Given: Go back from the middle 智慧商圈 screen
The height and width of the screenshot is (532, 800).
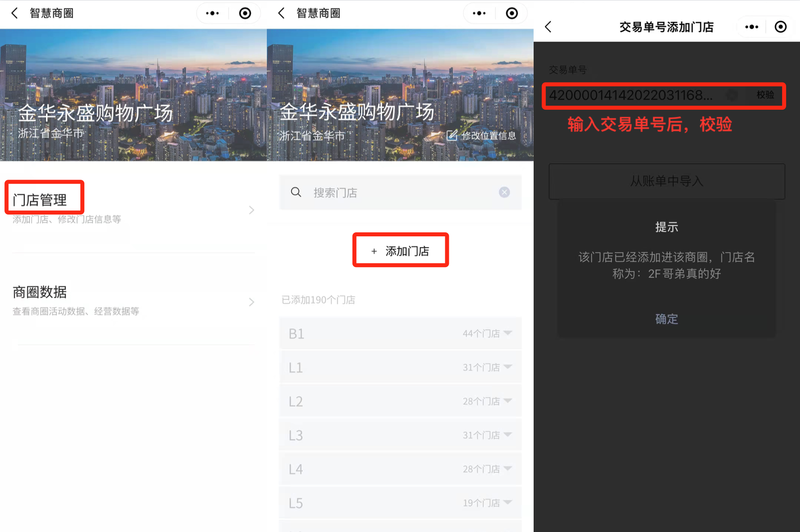Looking at the screenshot, I should [x=282, y=13].
